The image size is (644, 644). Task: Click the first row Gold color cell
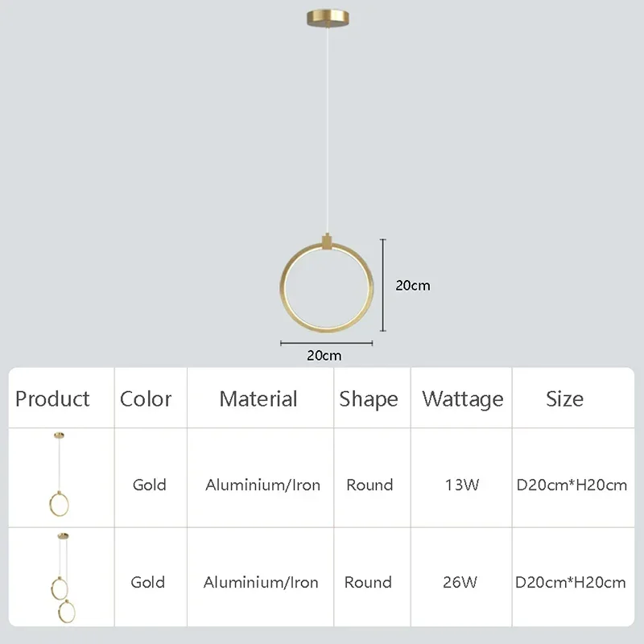pos(150,485)
